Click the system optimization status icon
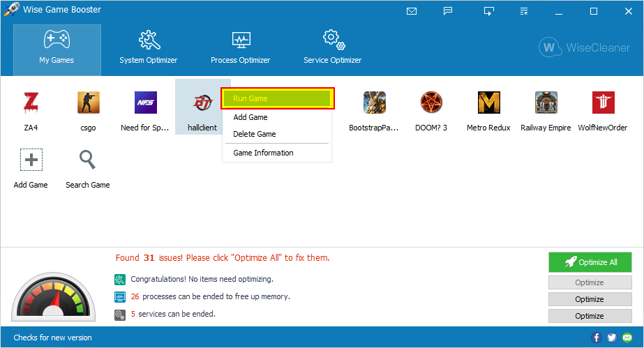The width and height of the screenshot is (644, 348). [x=119, y=280]
